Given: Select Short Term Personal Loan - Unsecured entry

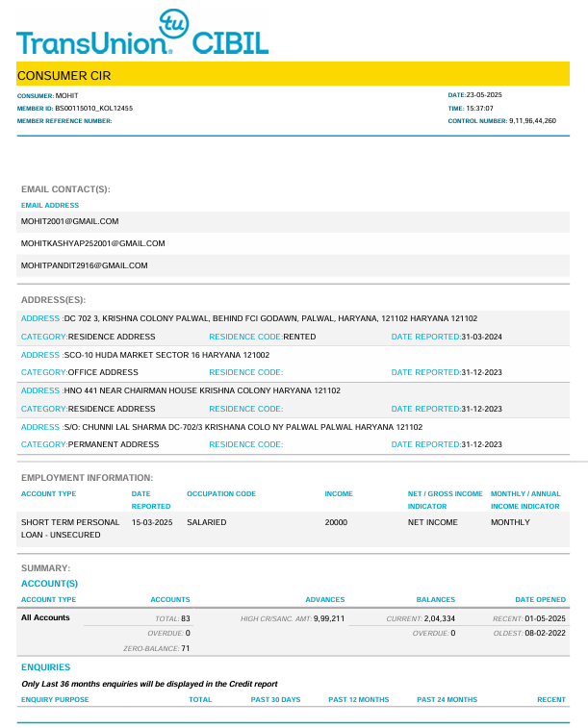Looking at the screenshot, I should click(x=70, y=528).
